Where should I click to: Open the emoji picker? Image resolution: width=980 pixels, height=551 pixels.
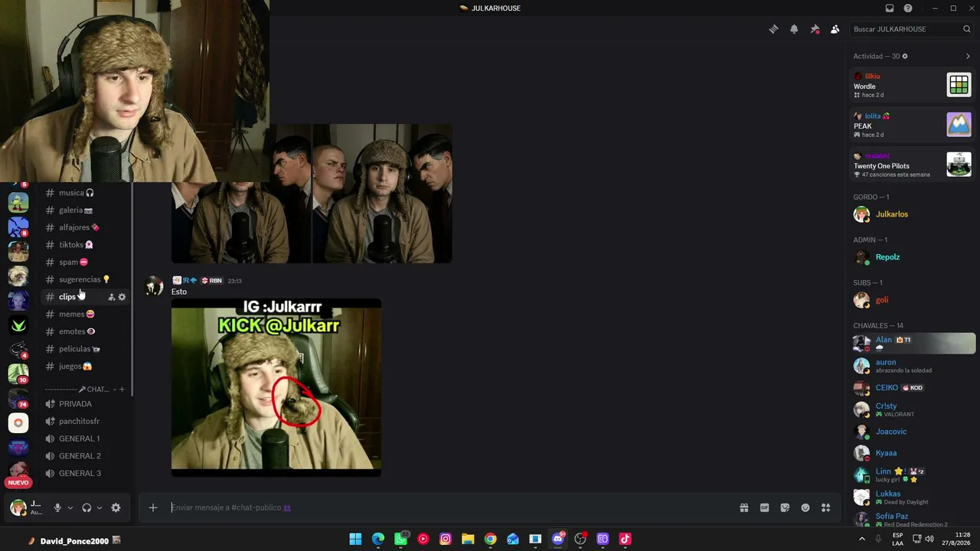tap(805, 507)
